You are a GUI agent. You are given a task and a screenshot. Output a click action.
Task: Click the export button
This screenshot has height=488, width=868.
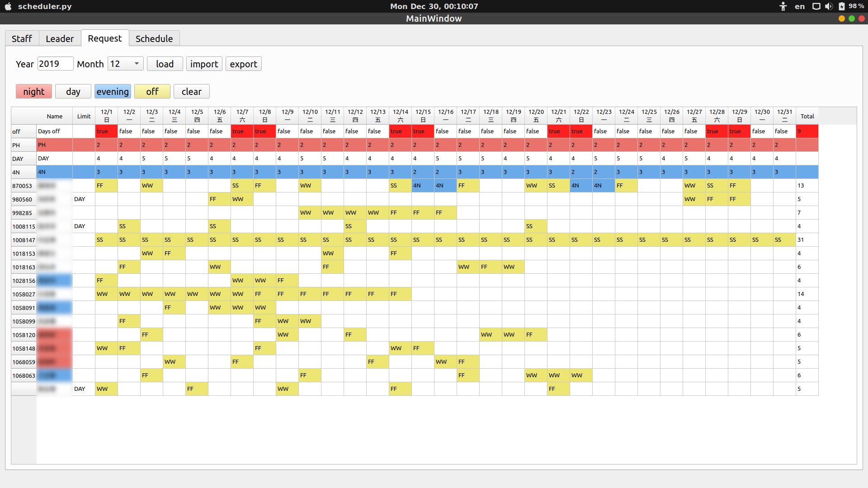coord(243,64)
